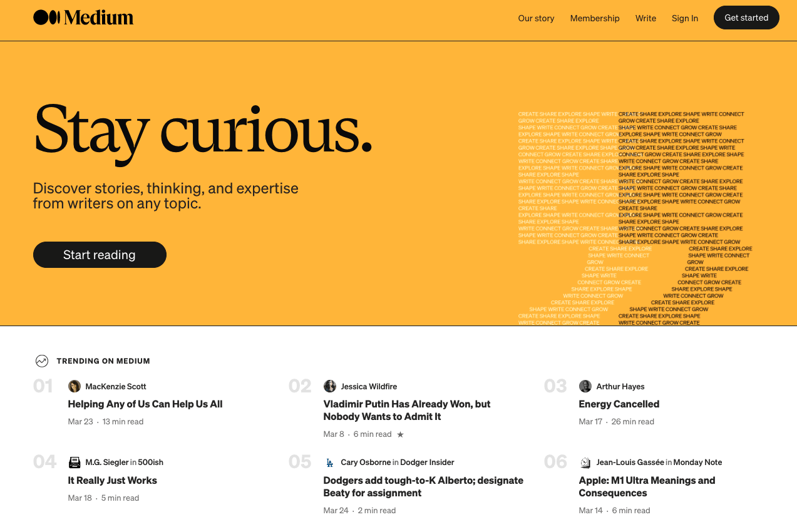Click the Mar 18 · 5 min read text
This screenshot has width=797, height=532.
104,498
